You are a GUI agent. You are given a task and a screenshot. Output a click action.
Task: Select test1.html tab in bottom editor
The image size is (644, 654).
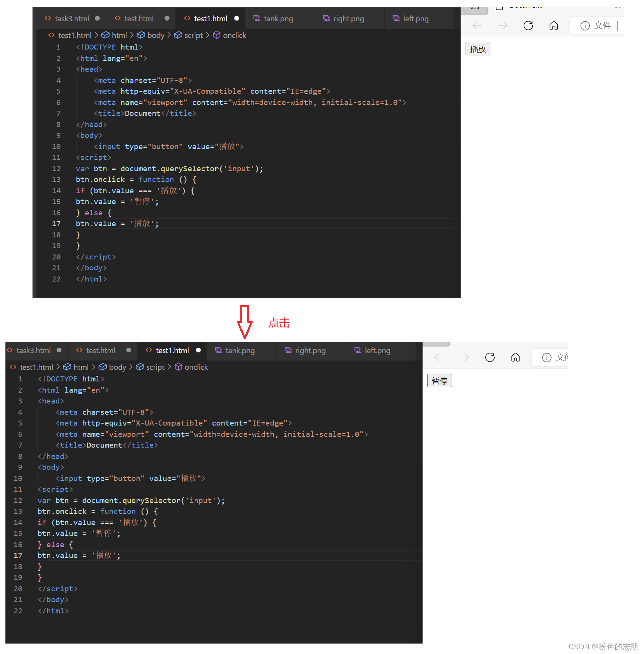pyautogui.click(x=172, y=350)
